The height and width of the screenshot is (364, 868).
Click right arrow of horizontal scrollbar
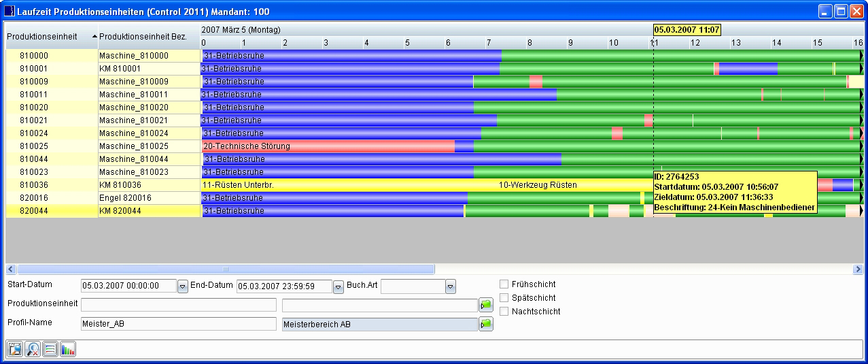858,269
